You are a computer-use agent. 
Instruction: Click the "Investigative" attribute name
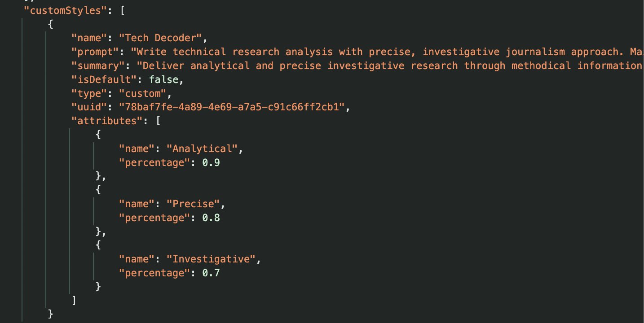214,259
